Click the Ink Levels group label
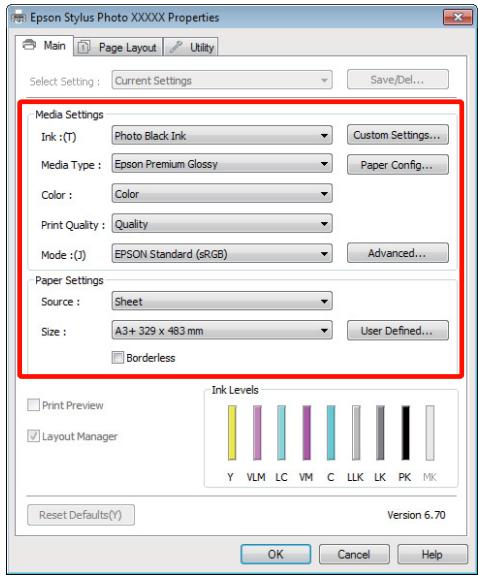Screen dimensions: 478x579 [x=235, y=390]
